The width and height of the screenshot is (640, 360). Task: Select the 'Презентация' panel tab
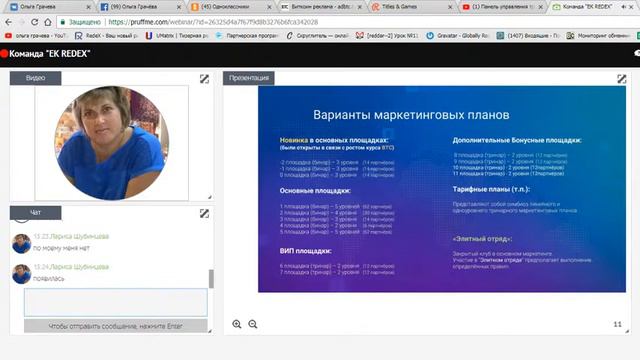tap(249, 78)
